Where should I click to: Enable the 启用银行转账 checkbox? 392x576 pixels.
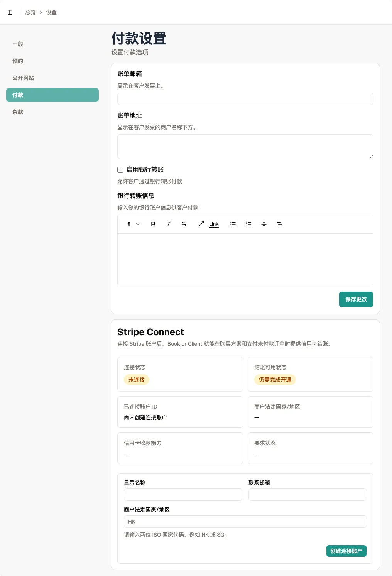point(120,170)
